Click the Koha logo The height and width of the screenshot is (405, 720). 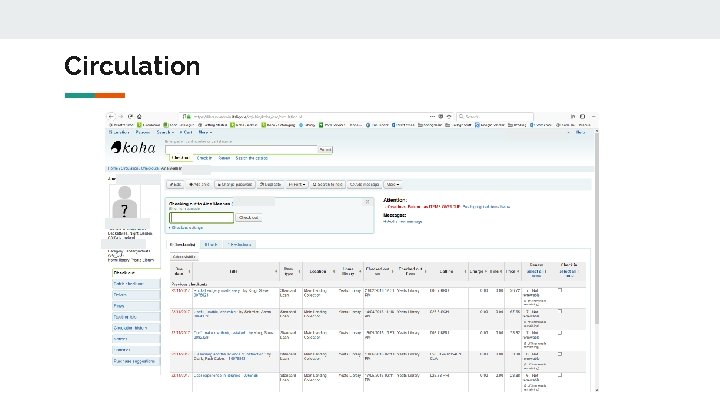[x=133, y=147]
